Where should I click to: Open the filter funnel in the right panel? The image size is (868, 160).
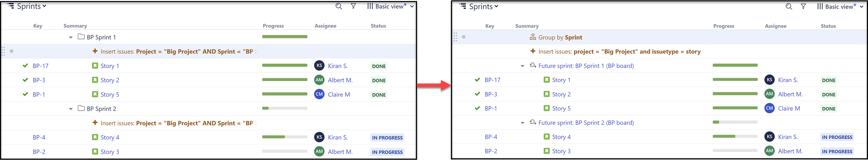pyautogui.click(x=803, y=7)
